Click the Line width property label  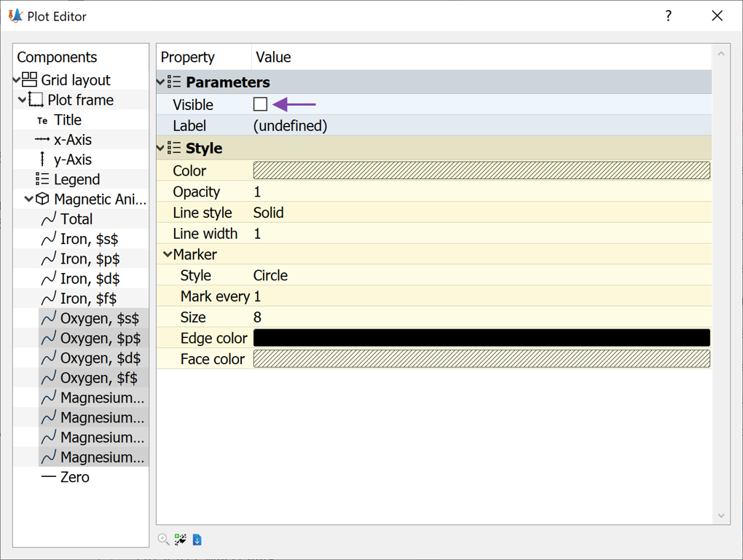(205, 234)
